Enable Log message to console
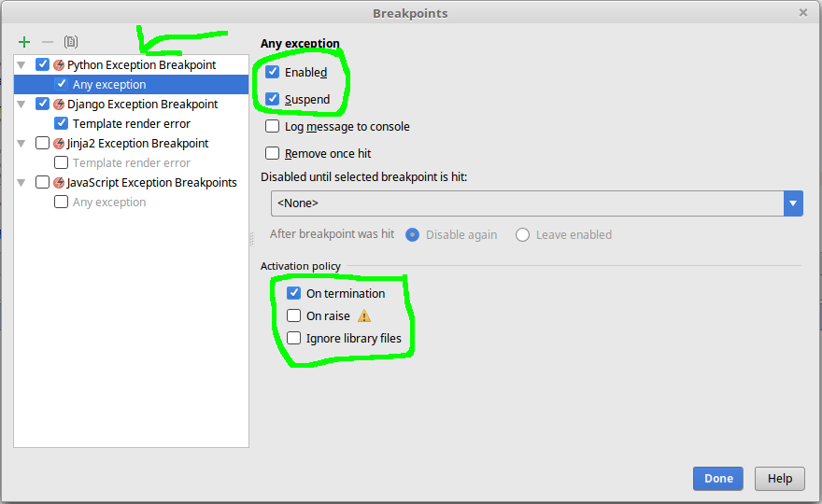Viewport: 822px width, 504px height. [273, 126]
